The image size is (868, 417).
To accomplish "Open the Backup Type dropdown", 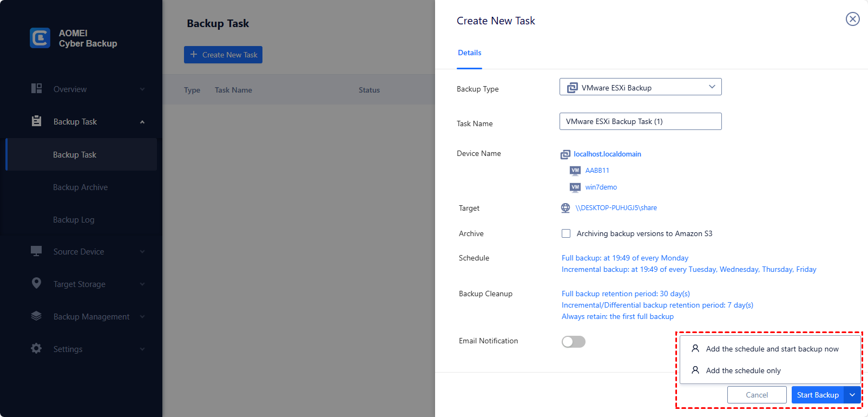I will point(640,87).
